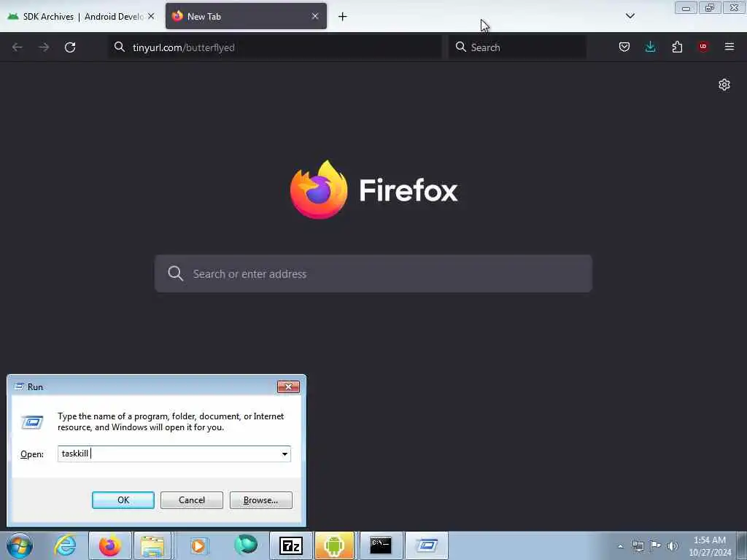Click OK in the Run dialog
The image size is (747, 560).
click(123, 500)
